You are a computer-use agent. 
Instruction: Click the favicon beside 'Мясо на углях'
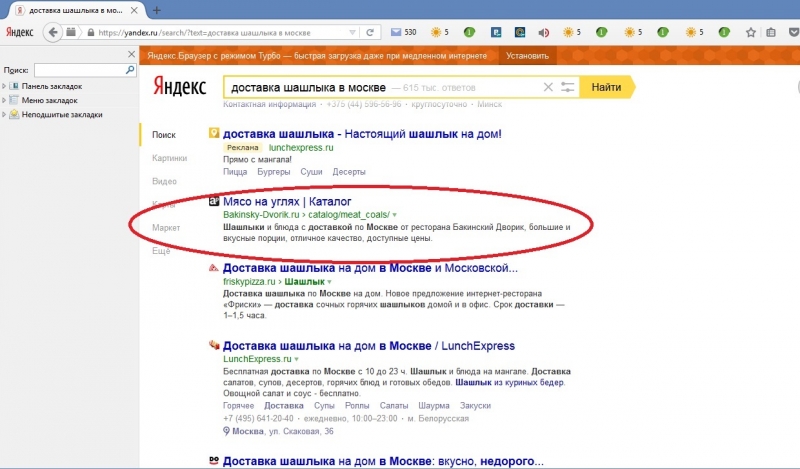(x=214, y=202)
